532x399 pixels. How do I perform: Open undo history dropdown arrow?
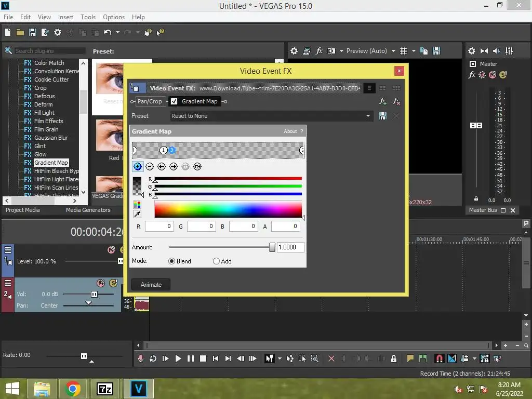(x=117, y=32)
